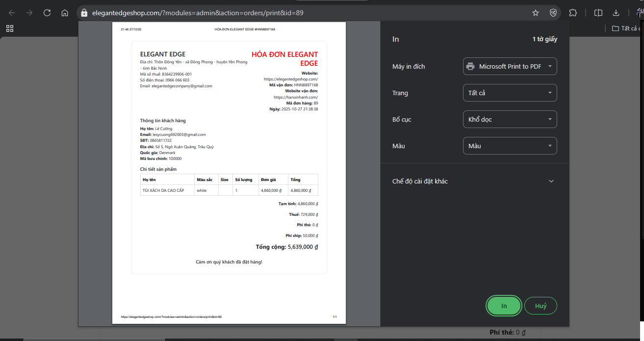Click the split-screen icon in the toolbar
This screenshot has height=341, width=644.
[598, 13]
